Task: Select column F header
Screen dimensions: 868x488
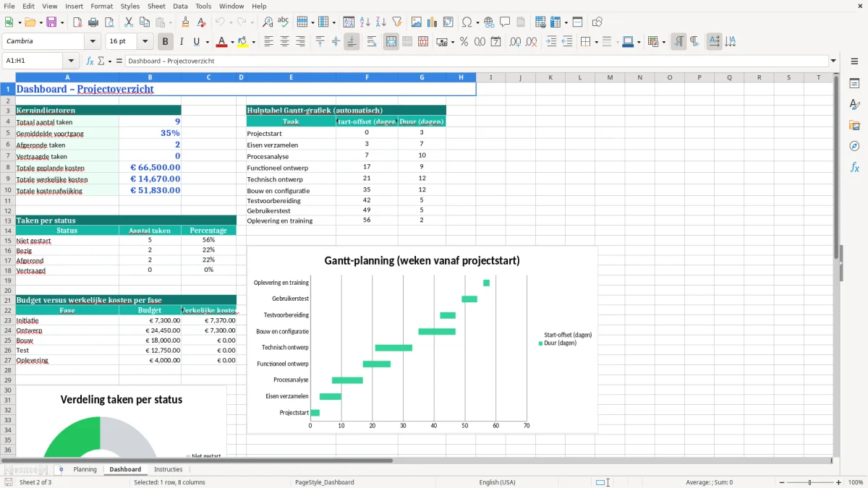Action: coord(367,77)
